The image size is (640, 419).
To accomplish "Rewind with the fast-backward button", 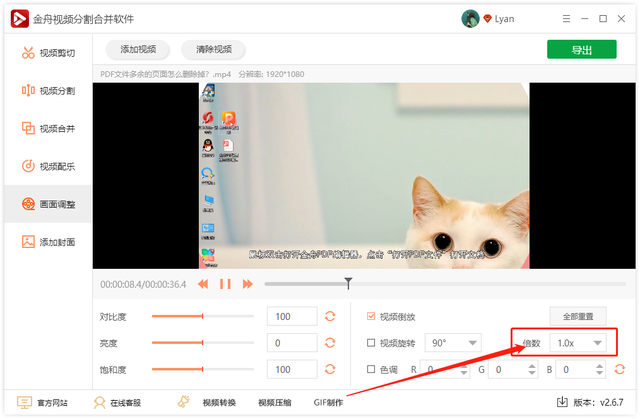I will click(203, 284).
